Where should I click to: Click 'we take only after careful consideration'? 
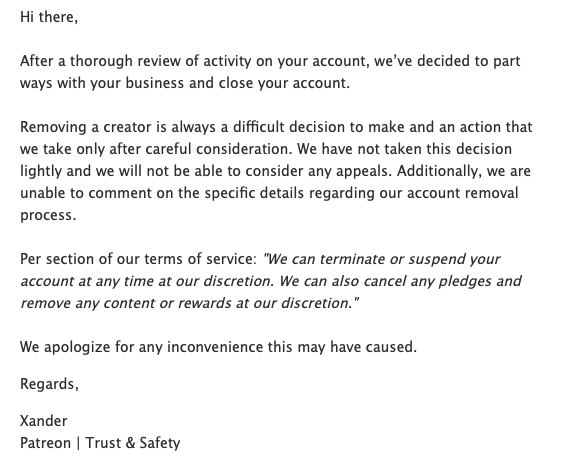point(156,149)
